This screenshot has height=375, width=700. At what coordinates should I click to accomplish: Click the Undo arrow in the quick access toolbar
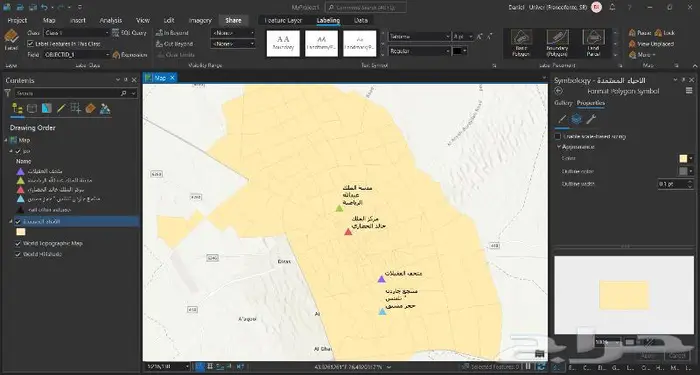[44, 7]
